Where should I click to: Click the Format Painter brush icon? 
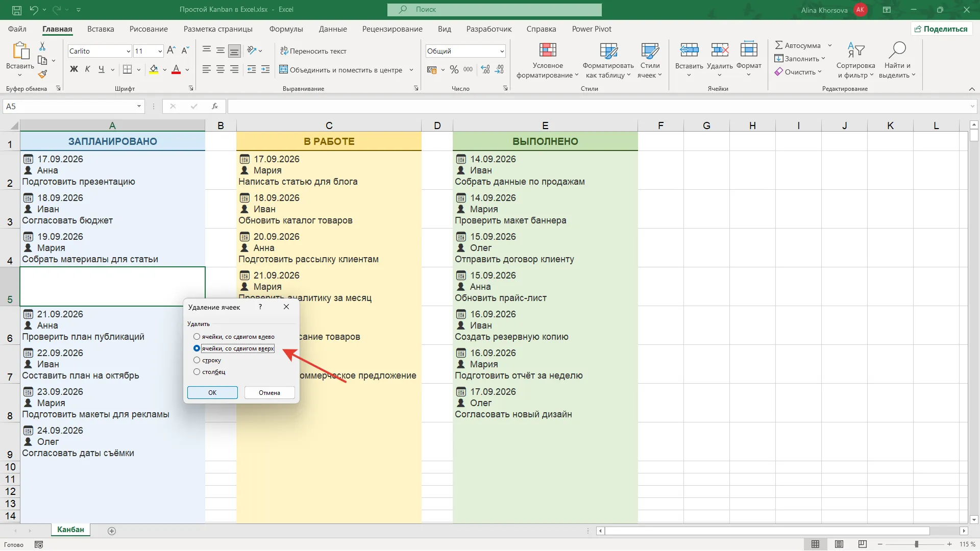(42, 74)
